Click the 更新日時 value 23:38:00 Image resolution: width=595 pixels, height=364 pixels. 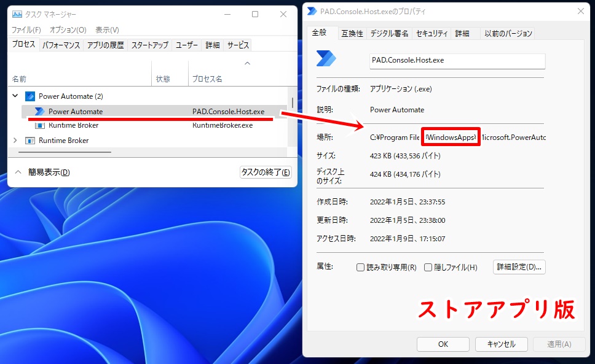[408, 220]
